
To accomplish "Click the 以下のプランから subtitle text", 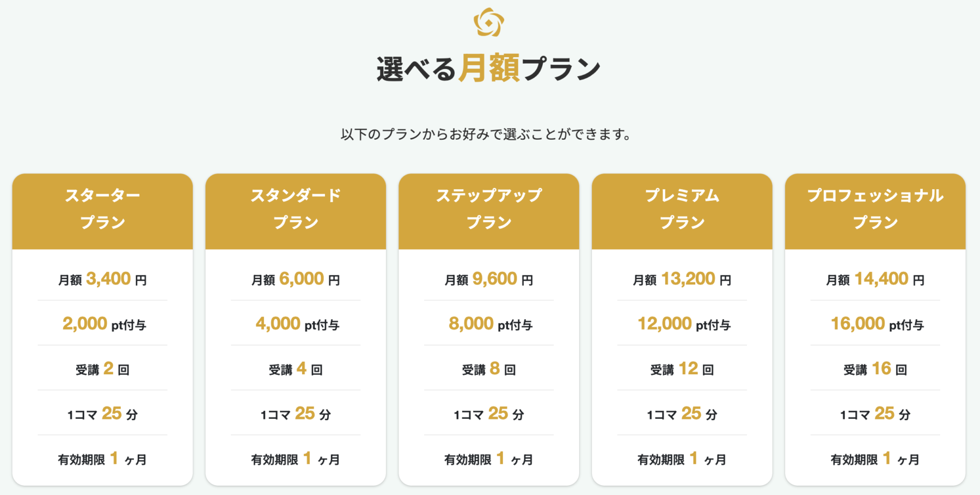I will click(x=486, y=134).
